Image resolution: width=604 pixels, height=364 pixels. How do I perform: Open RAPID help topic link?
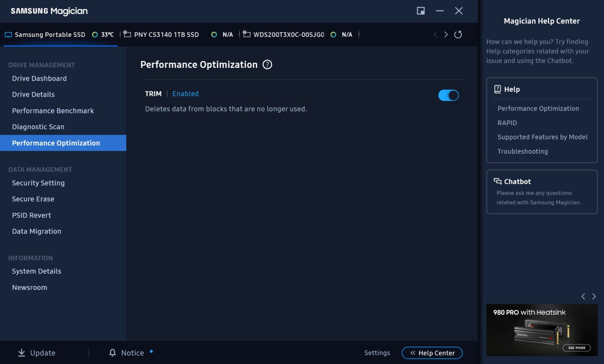coord(507,123)
